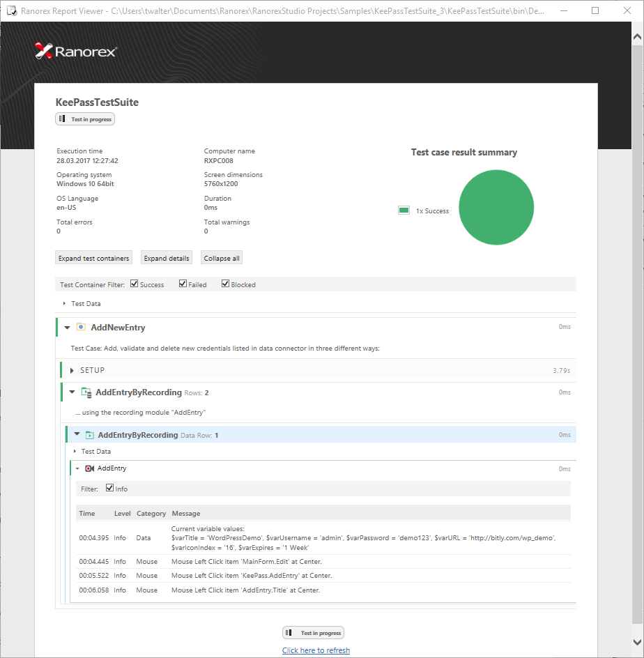The height and width of the screenshot is (658, 644).
Task: Collapse AddEntryByRecording Data Row: 1
Action: click(x=77, y=434)
